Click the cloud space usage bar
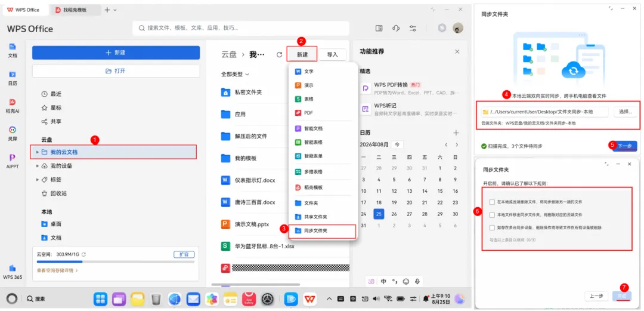This screenshot has height=311, width=644. point(116,261)
